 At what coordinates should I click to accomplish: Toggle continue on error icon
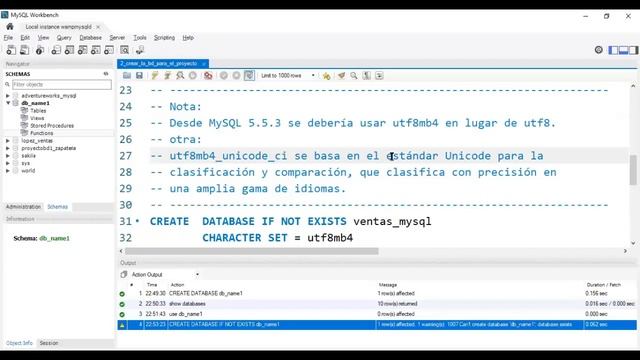tap(208, 76)
